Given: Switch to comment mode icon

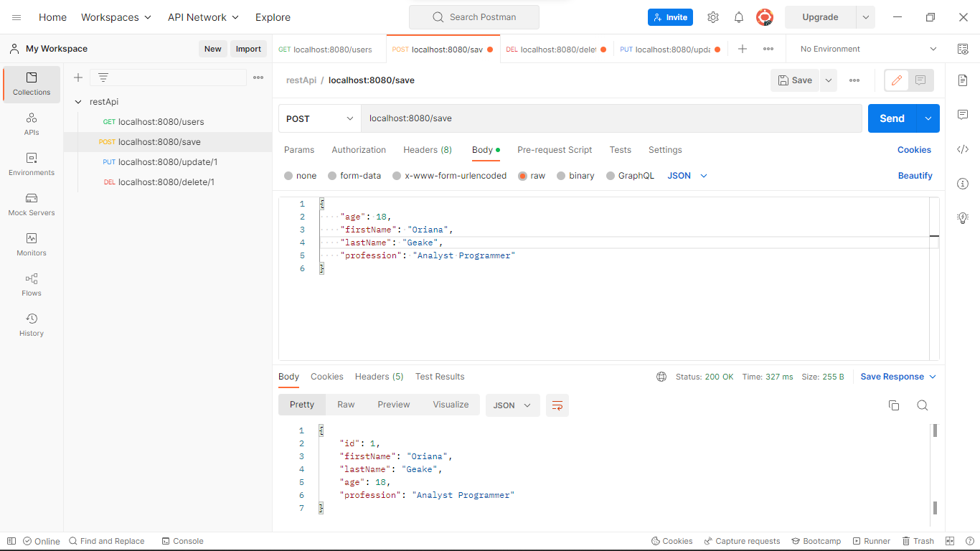Looking at the screenshot, I should tap(920, 80).
